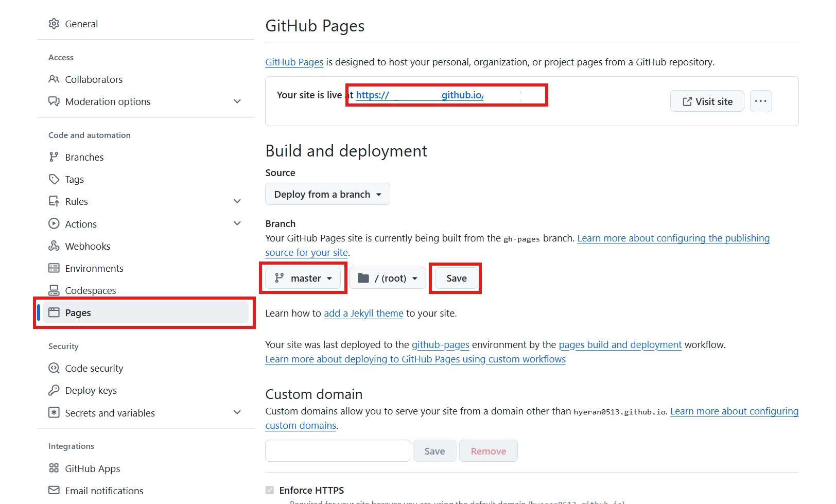Toggle the Enforce HTTPS checkbox
The height and width of the screenshot is (504, 836).
(x=270, y=490)
